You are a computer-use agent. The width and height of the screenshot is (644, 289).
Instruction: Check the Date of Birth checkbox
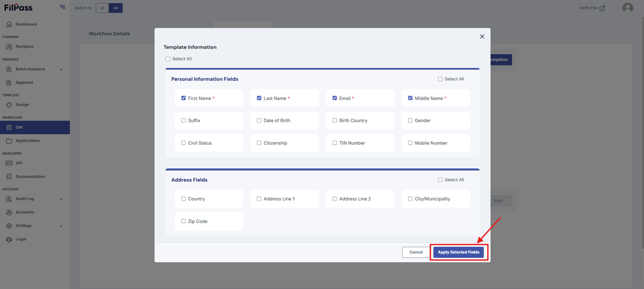click(x=259, y=121)
